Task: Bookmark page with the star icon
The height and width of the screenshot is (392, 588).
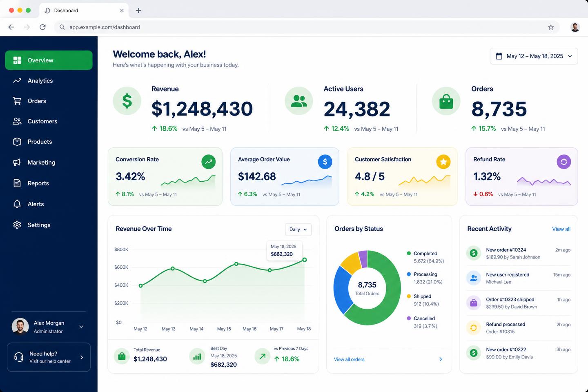Action: click(x=551, y=27)
